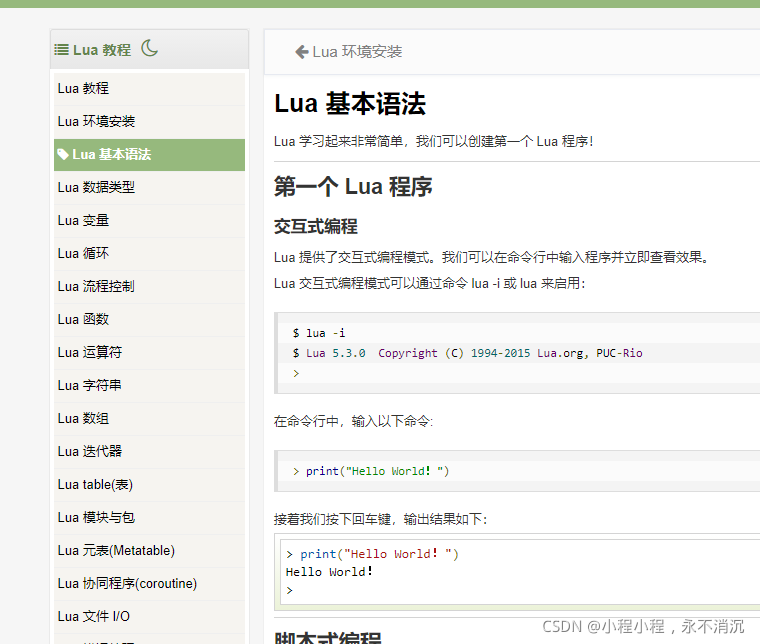Click the 交互式编程 subheading
Screen dimensions: 760x644
coord(316,226)
